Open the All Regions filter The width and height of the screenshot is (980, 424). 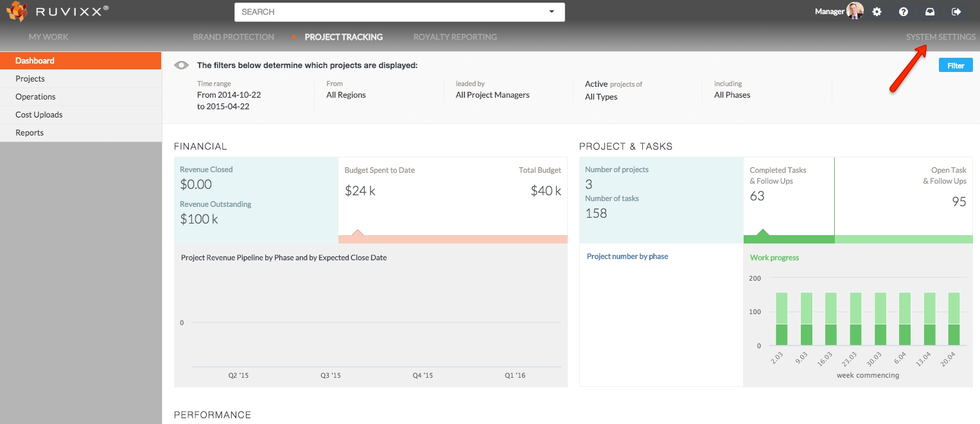point(346,95)
